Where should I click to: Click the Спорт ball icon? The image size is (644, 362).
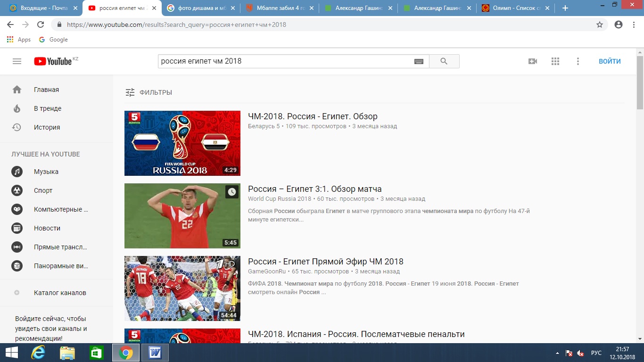pyautogui.click(x=17, y=190)
